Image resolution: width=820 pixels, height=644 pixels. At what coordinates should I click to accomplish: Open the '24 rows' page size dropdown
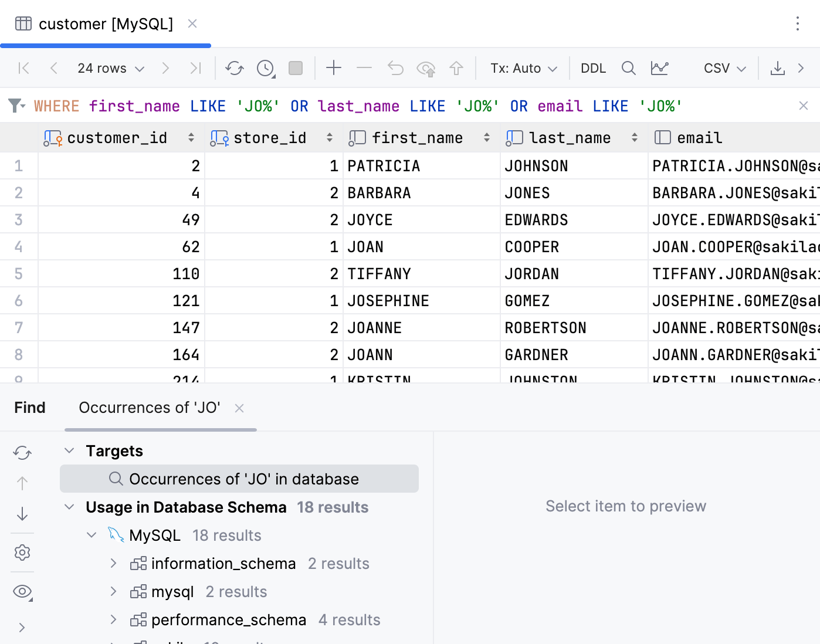click(x=110, y=68)
